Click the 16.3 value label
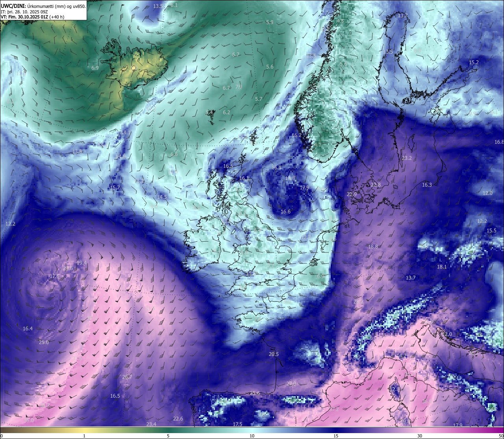This screenshot has height=439, width=504. tap(427, 185)
